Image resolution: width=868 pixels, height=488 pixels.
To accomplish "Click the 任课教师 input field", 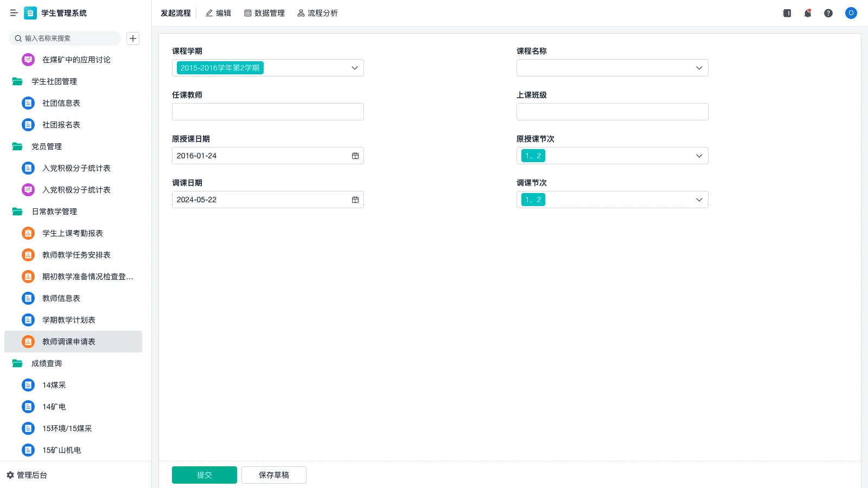I will (267, 112).
